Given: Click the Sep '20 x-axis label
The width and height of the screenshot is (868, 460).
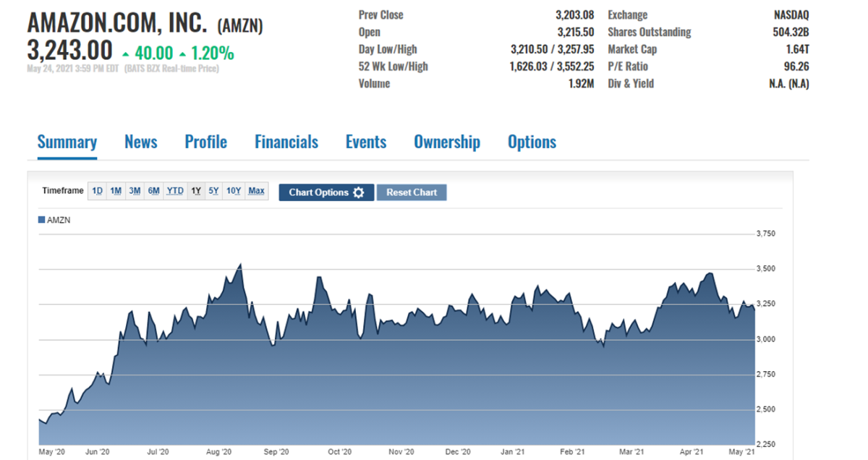Looking at the screenshot, I should (276, 452).
